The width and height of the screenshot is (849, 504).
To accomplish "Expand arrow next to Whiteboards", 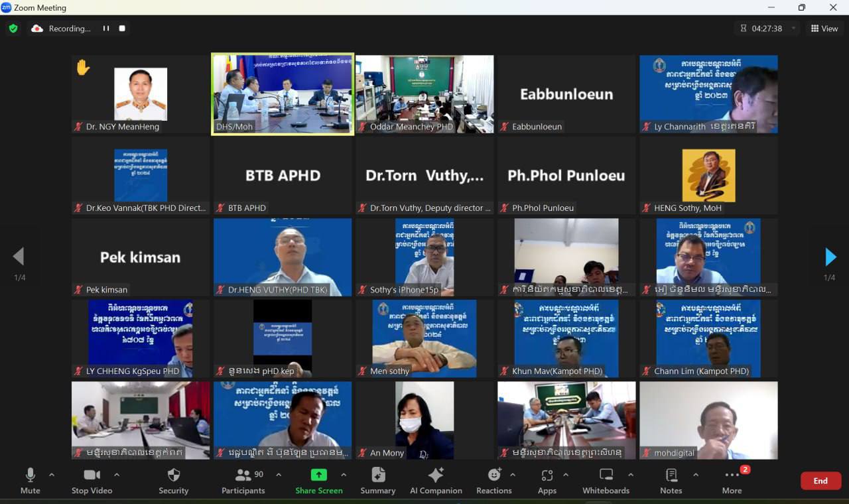I will 630,475.
